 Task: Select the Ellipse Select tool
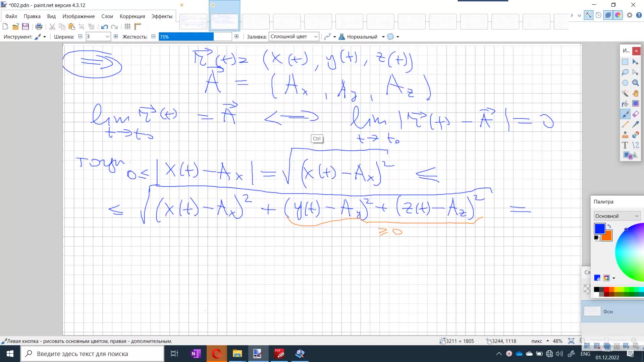(x=625, y=83)
